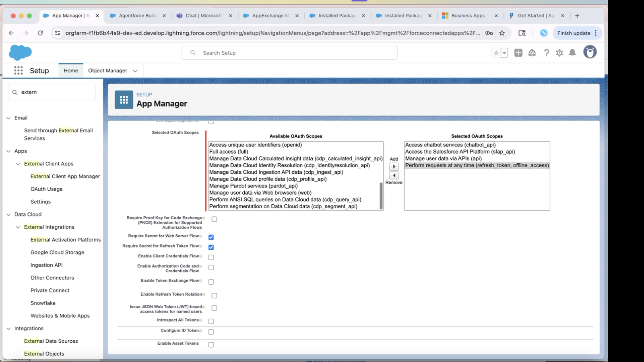Screen dimensions: 644x362
Task: Click the blue extension icon in toolbar
Action: [x=544, y=33]
